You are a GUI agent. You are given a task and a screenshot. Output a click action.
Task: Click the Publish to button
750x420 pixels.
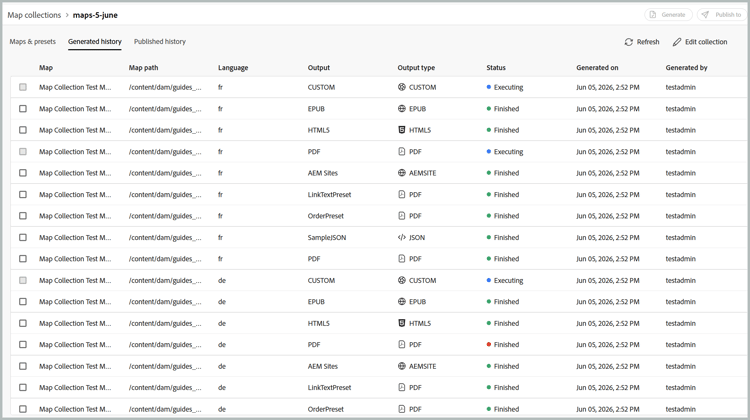[x=721, y=15]
